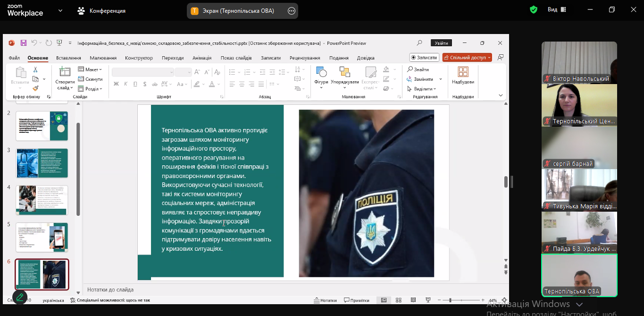This screenshot has width=644, height=316.
Task: Open the Файл menu
Action: 14,58
